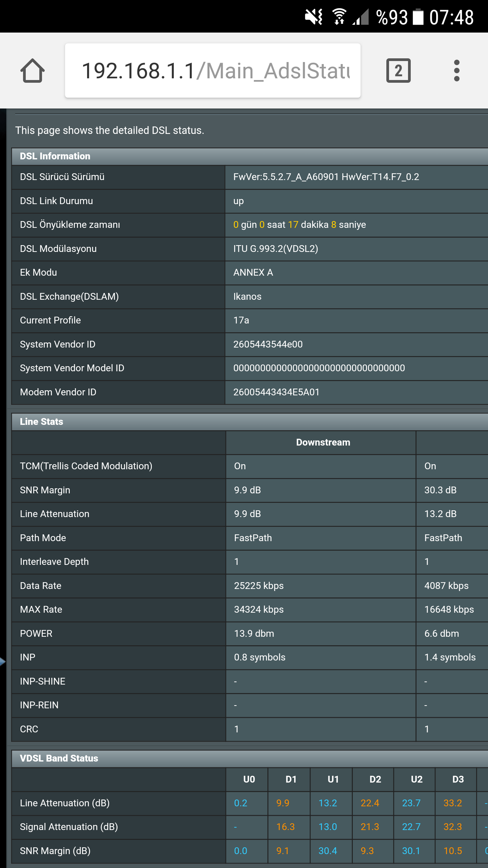The image size is (488, 868).
Task: Tap the browser home icon
Action: click(33, 71)
